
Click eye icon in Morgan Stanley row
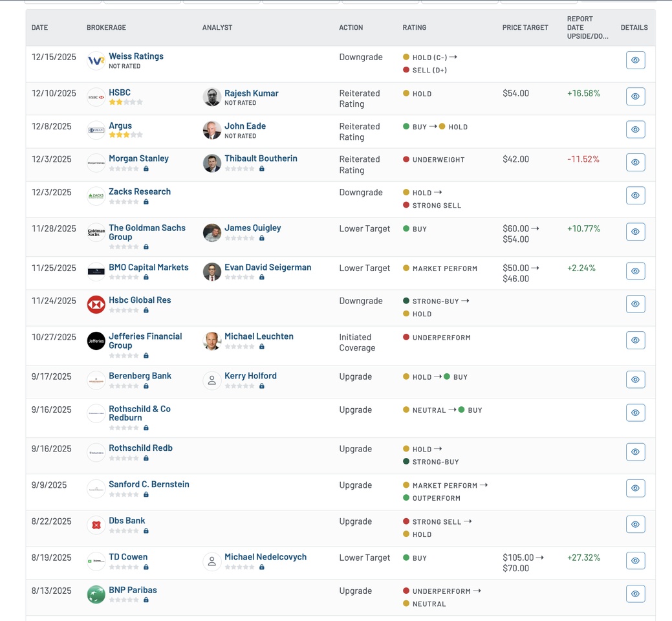click(x=635, y=162)
